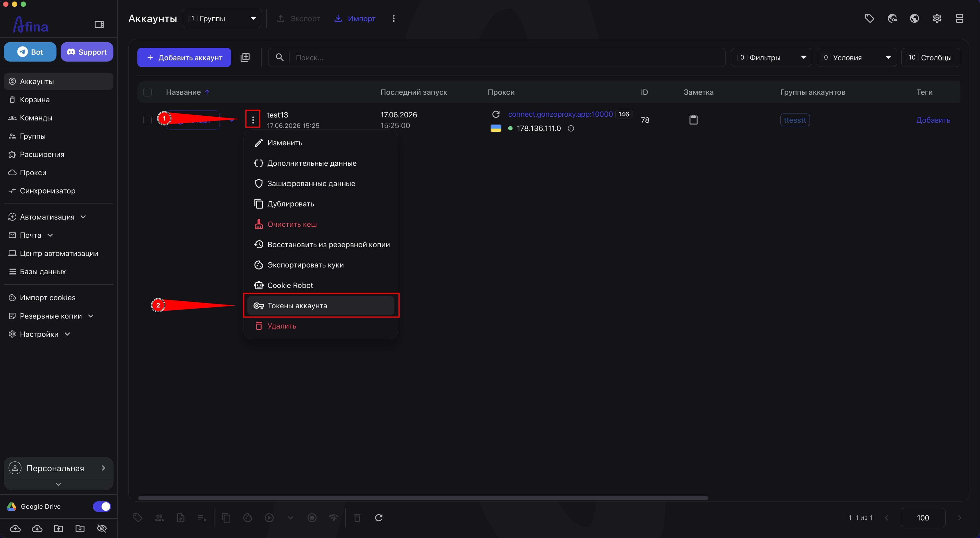This screenshot has height=538, width=980.
Task: Select Восстановить из резервной копии
Action: 320,245
